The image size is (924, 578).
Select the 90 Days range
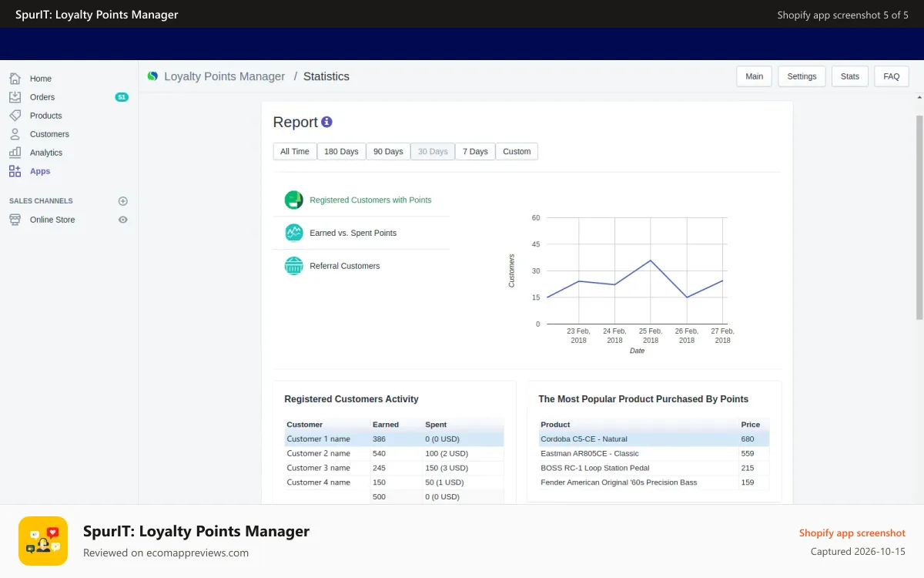388,152
